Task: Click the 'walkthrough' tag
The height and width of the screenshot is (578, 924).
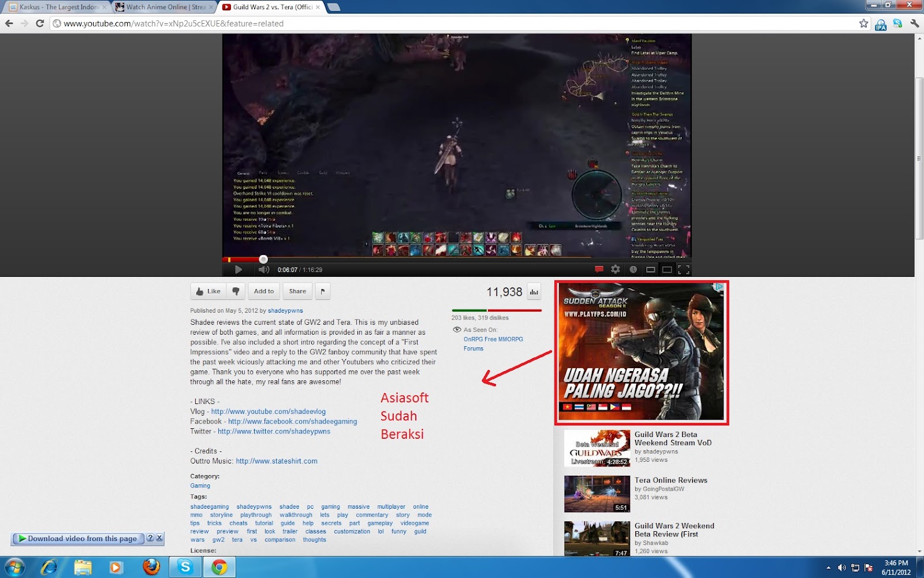Action: pyautogui.click(x=296, y=514)
